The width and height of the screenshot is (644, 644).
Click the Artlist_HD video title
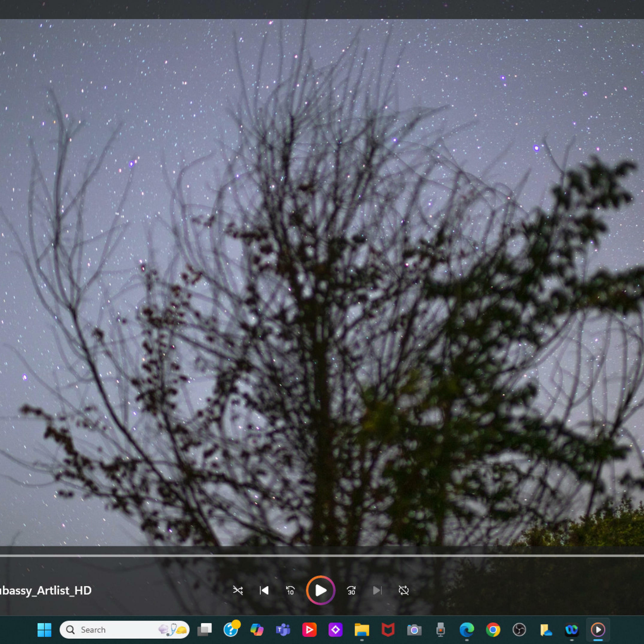click(46, 591)
